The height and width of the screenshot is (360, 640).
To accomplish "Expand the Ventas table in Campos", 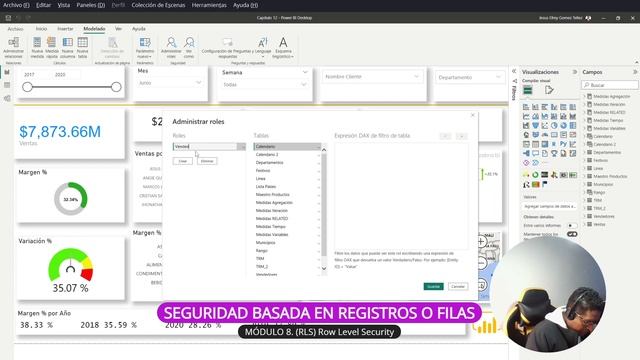I will click(584, 224).
